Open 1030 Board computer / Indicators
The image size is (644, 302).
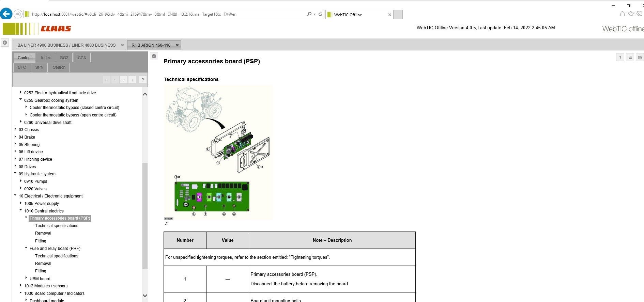[x=55, y=293]
